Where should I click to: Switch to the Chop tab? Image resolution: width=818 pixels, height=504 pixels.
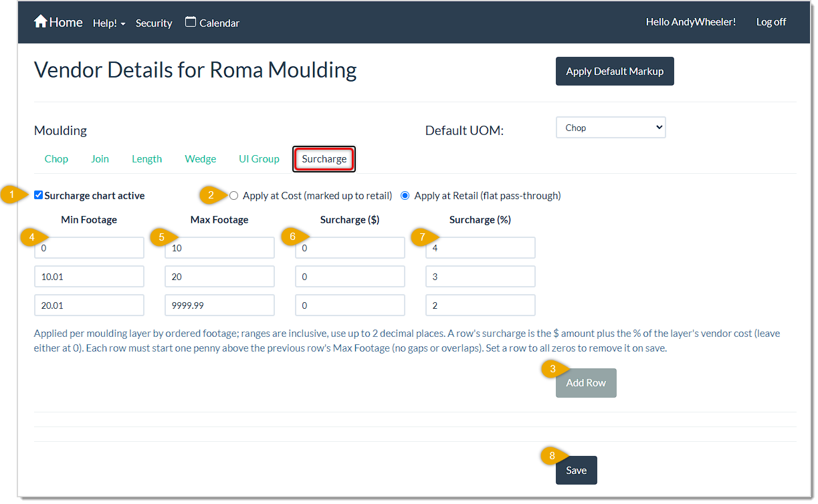pos(56,159)
